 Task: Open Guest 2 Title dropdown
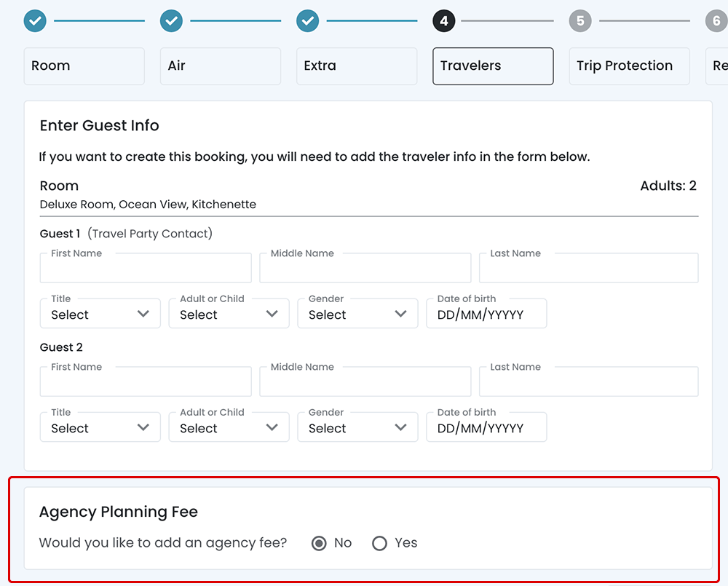pyautogui.click(x=100, y=427)
